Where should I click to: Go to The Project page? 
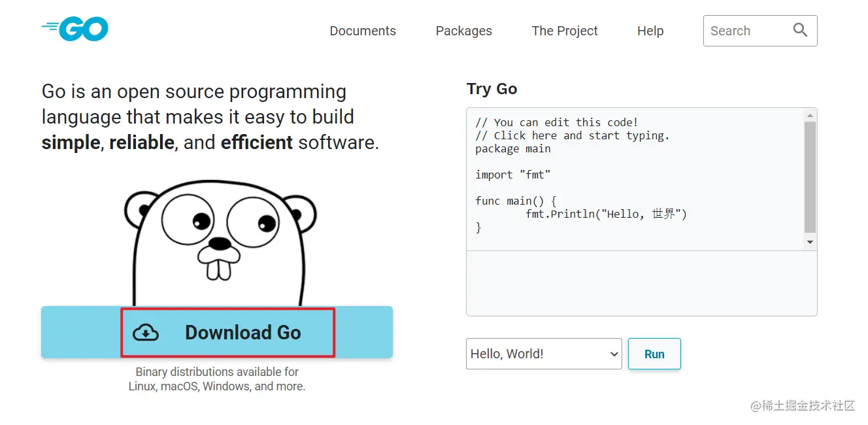point(565,31)
